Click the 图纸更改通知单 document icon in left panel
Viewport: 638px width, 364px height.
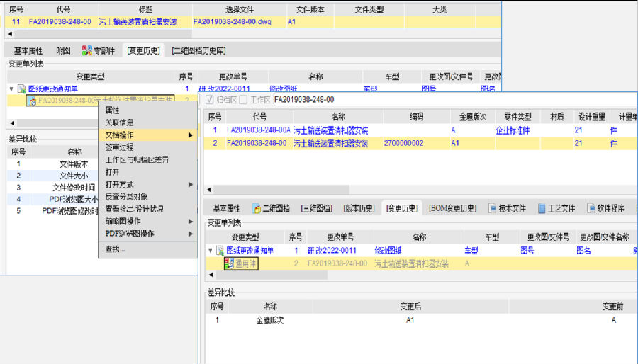[22, 89]
